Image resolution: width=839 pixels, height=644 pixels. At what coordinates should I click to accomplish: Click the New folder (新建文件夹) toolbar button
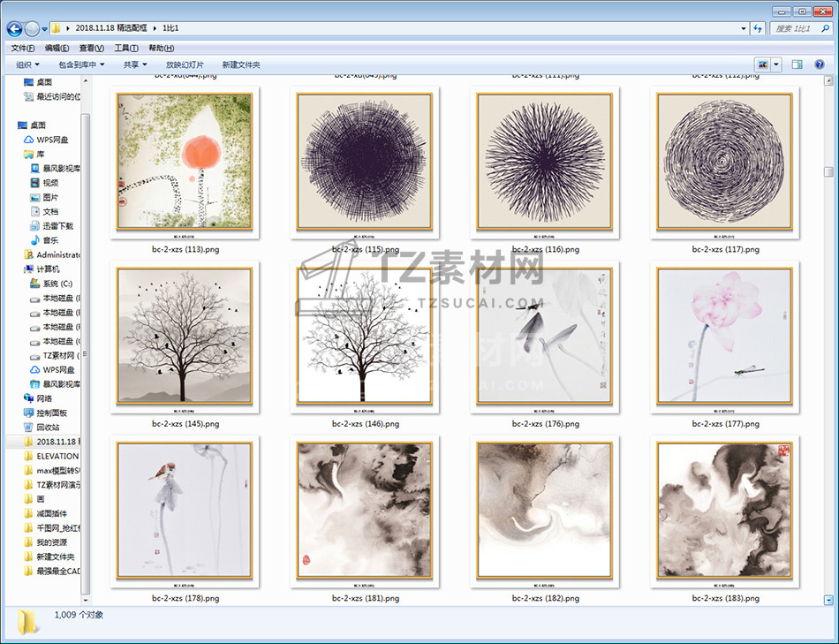(241, 64)
